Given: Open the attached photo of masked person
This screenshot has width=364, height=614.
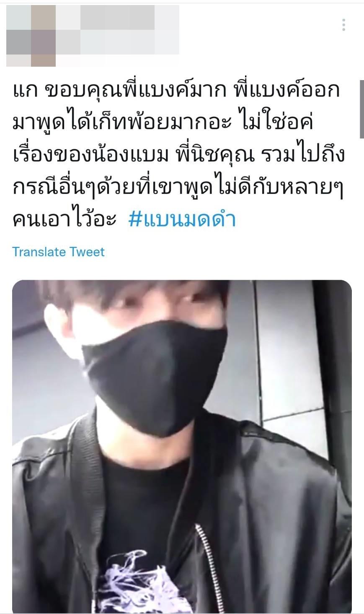Looking at the screenshot, I should [x=182, y=447].
